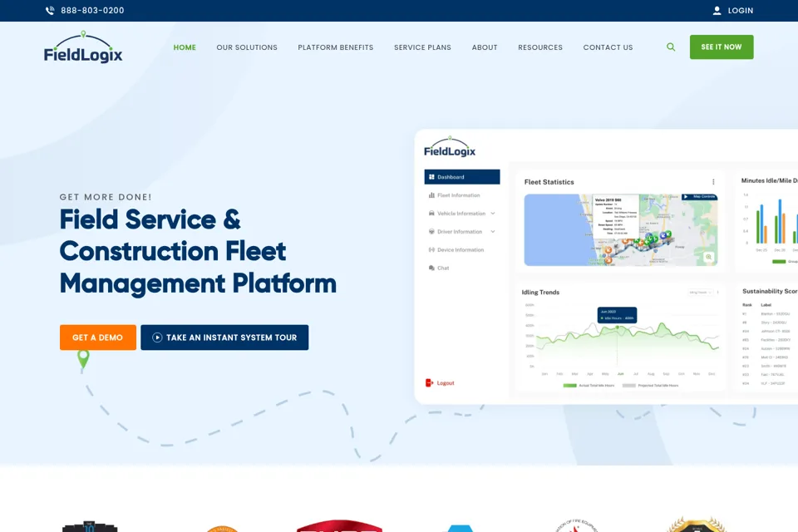Image resolution: width=798 pixels, height=532 pixels.
Task: Click the red Logout icon
Action: tap(429, 383)
